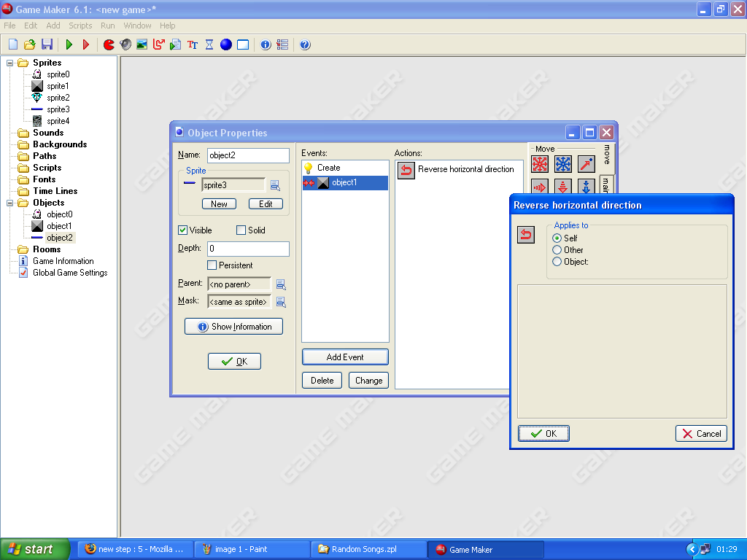Click the Add Event button

click(345, 357)
